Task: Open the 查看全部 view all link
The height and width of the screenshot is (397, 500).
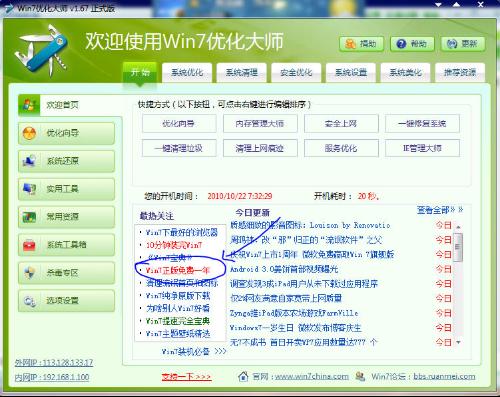Action: (440, 210)
